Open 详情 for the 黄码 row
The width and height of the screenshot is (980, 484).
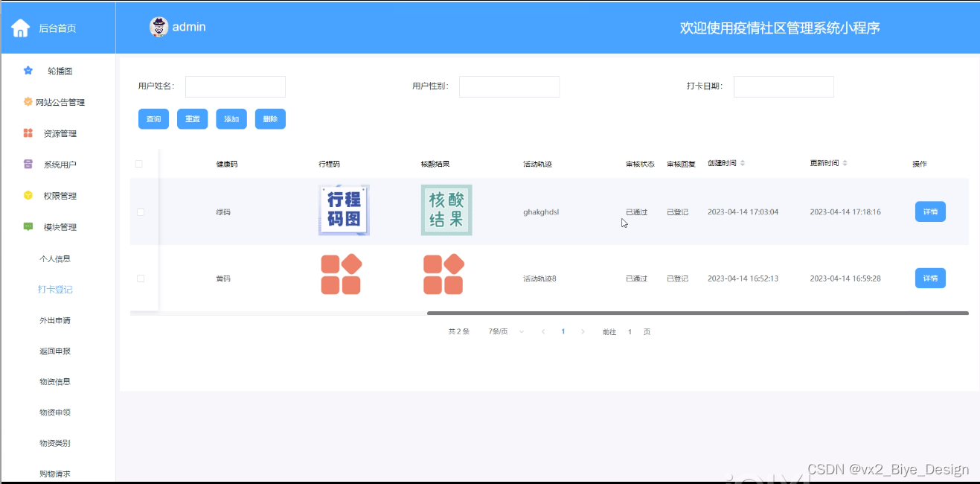tap(930, 278)
